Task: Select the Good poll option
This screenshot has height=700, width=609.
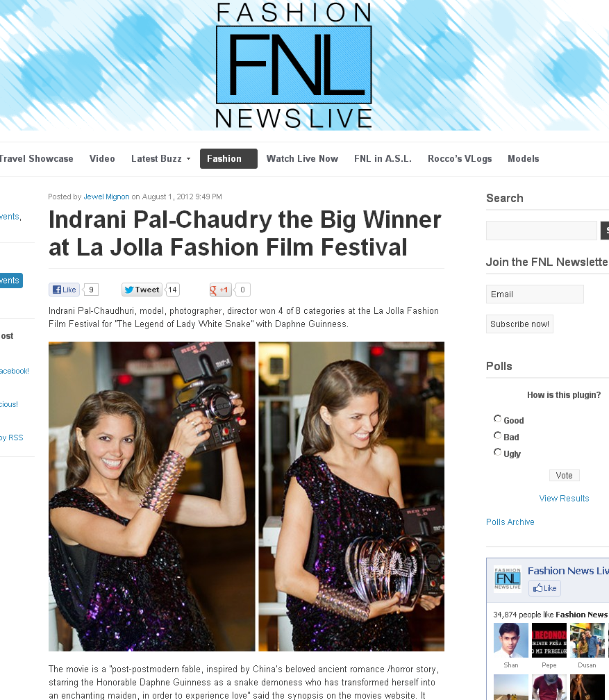Action: click(x=497, y=419)
